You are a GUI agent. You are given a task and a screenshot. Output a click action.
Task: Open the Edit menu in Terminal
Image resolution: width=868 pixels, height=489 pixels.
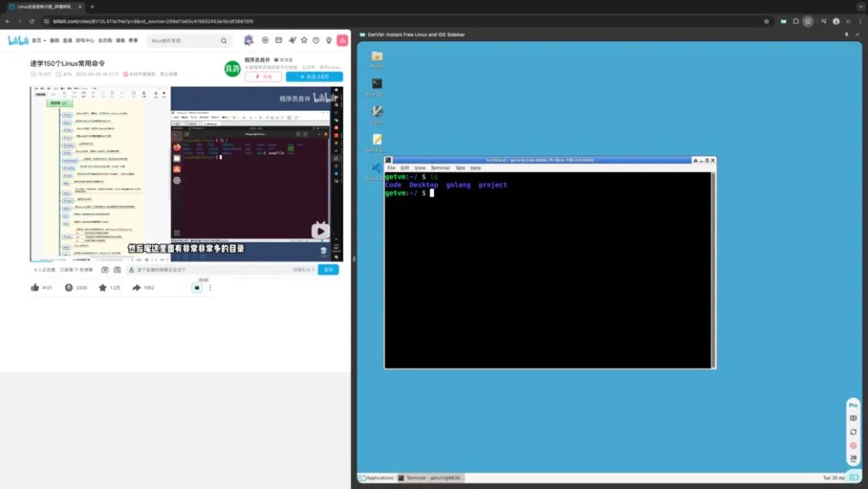coord(404,168)
